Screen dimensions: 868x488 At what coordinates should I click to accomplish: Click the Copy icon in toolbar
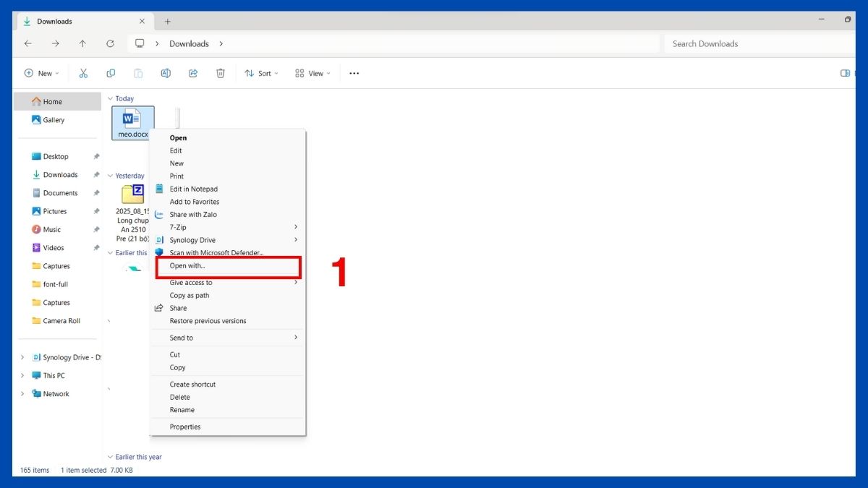(111, 73)
